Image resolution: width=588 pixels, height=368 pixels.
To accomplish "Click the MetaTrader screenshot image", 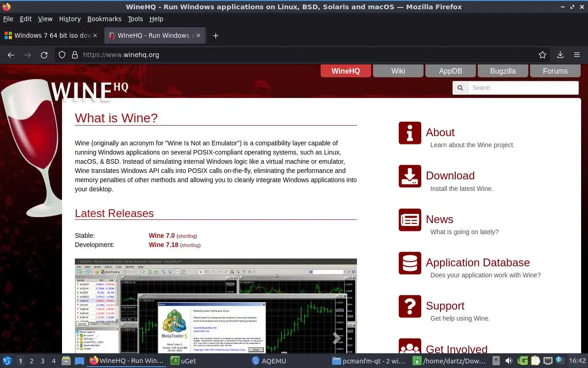I will pyautogui.click(x=216, y=306).
